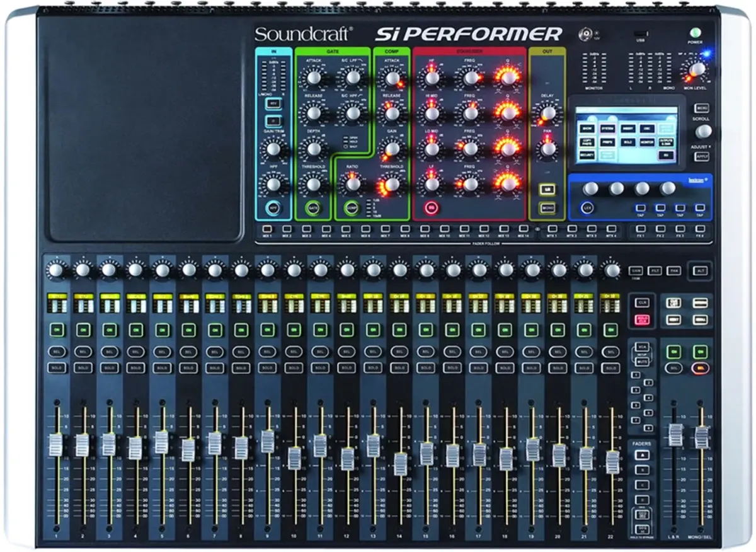
Task: Click the ALT button
Action: pyautogui.click(x=699, y=270)
